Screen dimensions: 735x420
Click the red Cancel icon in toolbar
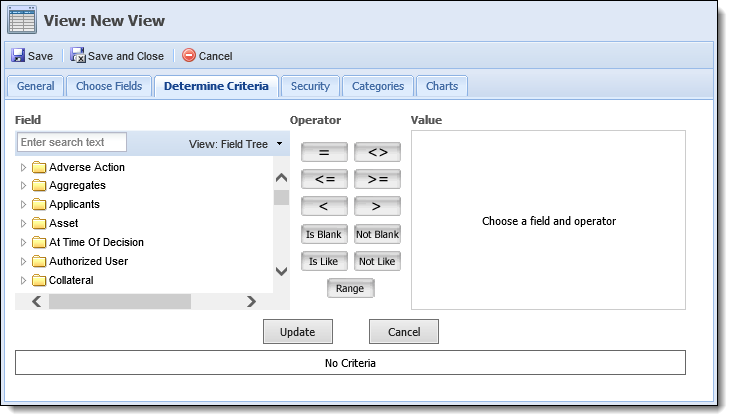pos(189,55)
